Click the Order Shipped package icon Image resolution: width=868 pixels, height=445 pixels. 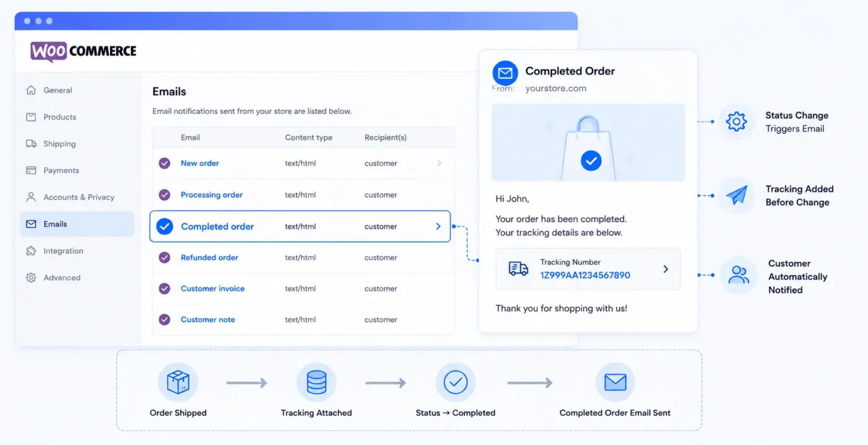pyautogui.click(x=178, y=383)
